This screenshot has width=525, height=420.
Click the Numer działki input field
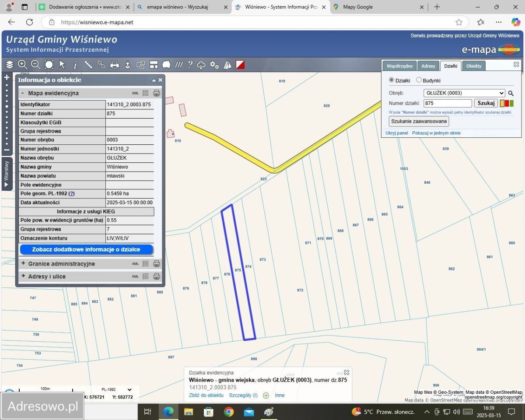(448, 103)
